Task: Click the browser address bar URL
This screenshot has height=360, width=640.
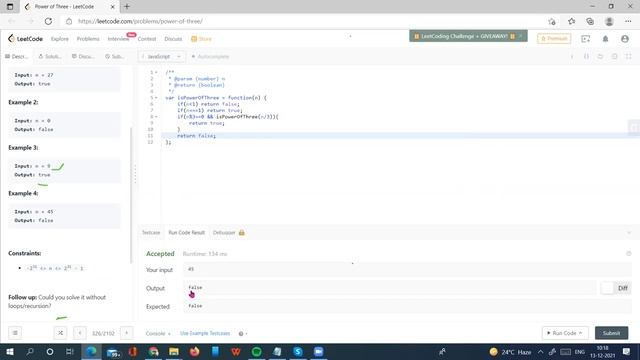Action: pos(140,21)
